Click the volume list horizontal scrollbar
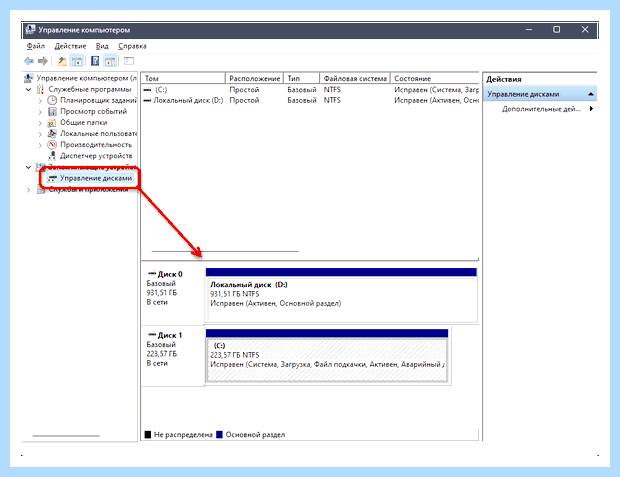This screenshot has width=620, height=477. [225, 251]
